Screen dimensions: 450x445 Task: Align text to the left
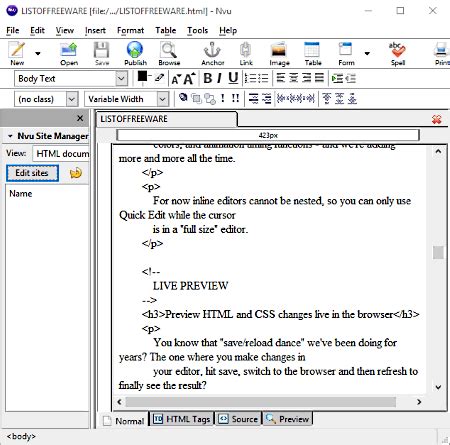281,78
